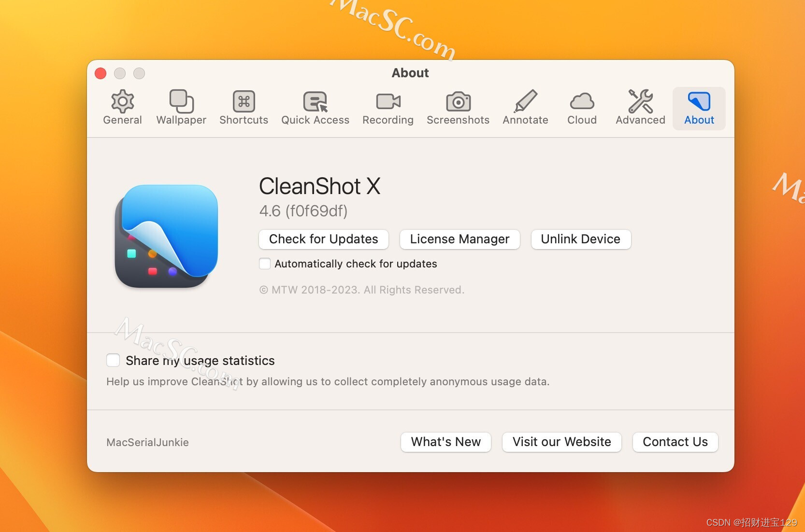
Task: Open the Cloud preferences tab
Action: (582, 108)
